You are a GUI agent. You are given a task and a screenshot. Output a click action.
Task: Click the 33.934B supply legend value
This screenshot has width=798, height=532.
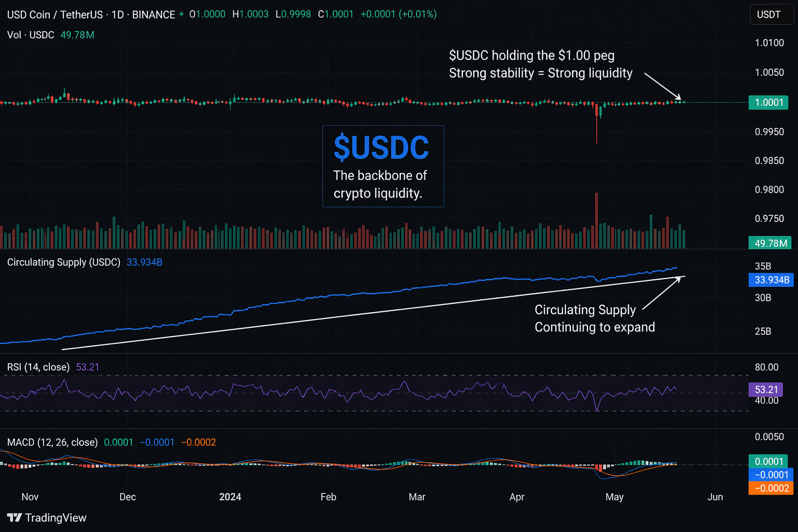144,262
